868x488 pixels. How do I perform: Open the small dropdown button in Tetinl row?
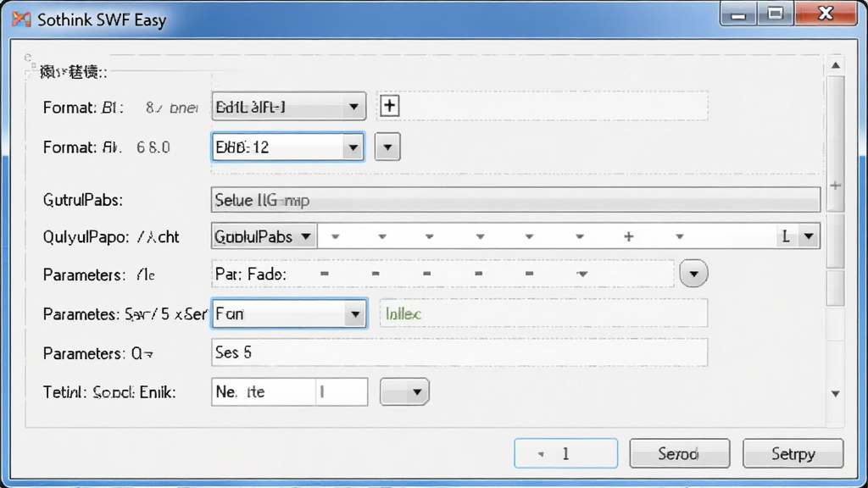click(x=404, y=391)
